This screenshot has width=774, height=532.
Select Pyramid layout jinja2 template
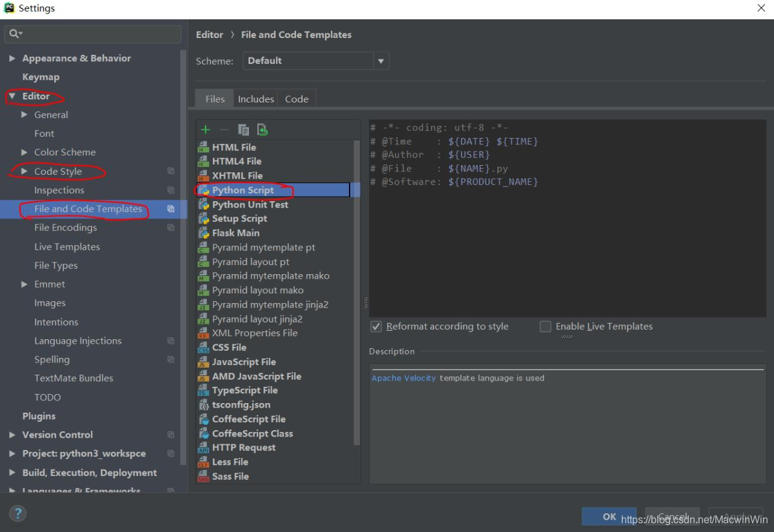pyautogui.click(x=257, y=319)
